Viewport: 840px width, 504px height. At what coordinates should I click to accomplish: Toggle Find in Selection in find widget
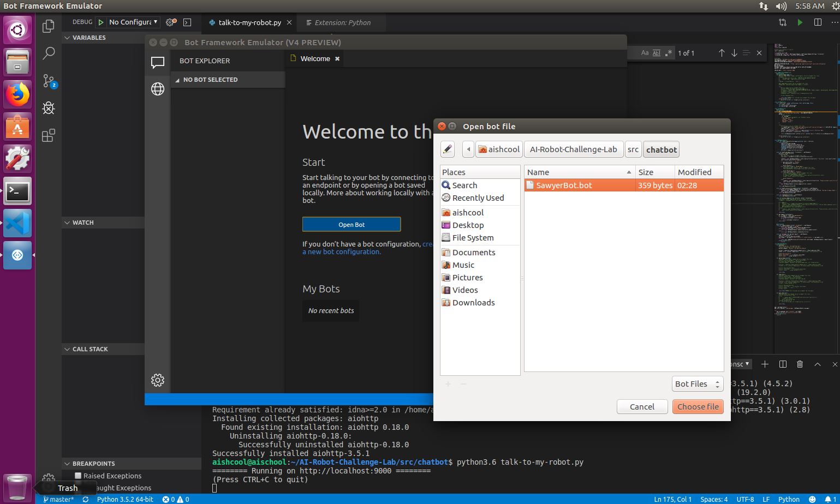pos(746,53)
